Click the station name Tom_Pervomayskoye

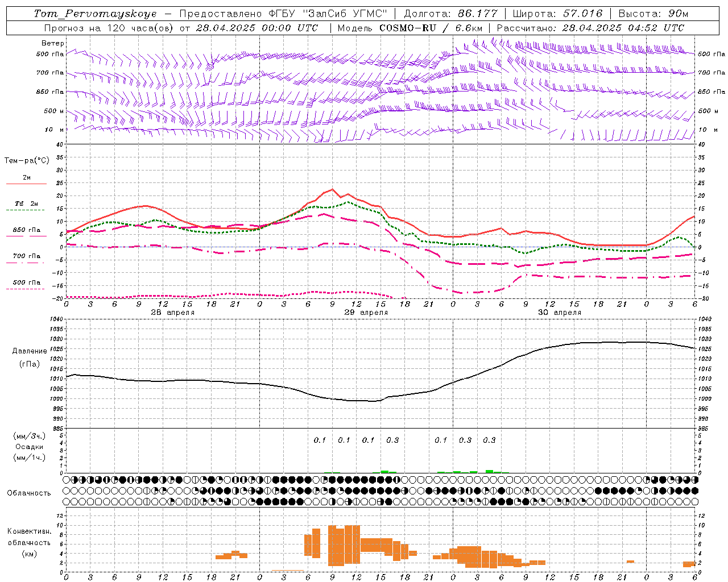(x=95, y=14)
